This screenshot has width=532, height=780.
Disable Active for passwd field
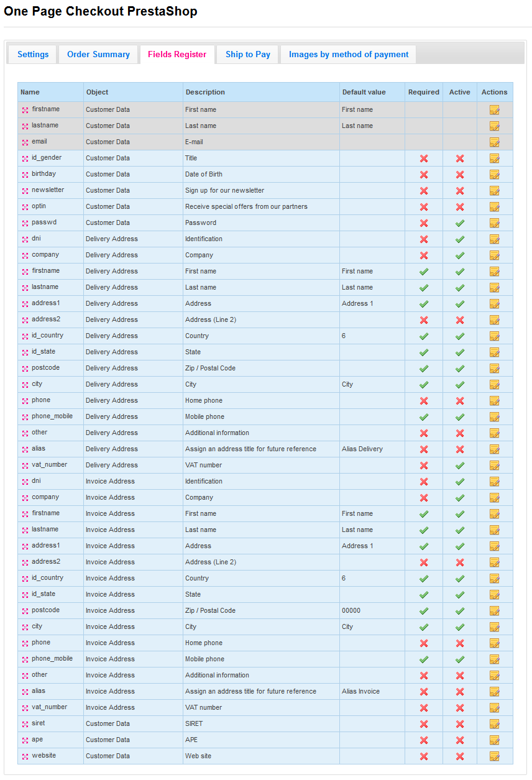pyautogui.click(x=460, y=223)
